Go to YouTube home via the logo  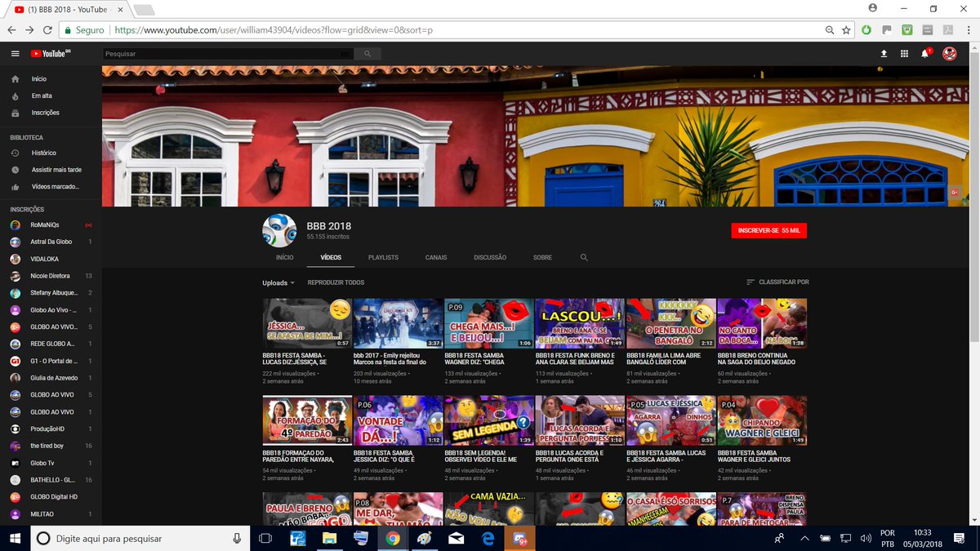[x=51, y=54]
